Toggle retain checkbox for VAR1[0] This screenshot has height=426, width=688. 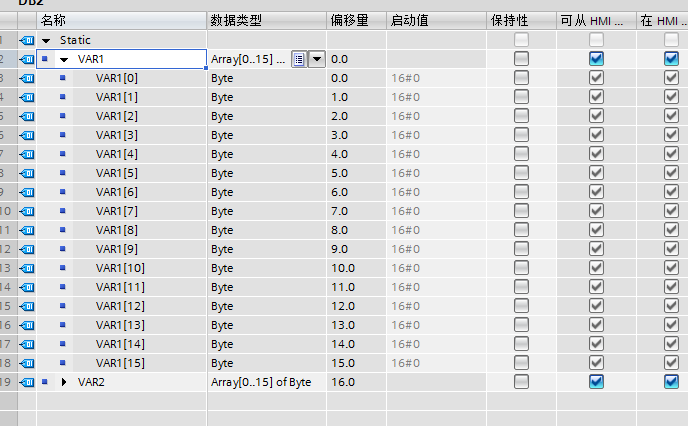tap(521, 78)
